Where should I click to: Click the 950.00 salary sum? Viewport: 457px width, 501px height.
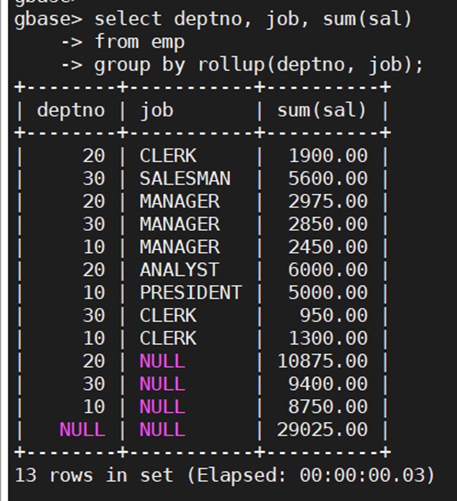pyautogui.click(x=334, y=316)
